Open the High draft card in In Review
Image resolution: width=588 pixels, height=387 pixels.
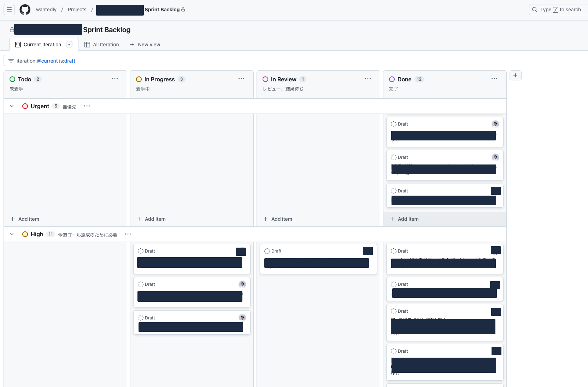(318, 259)
